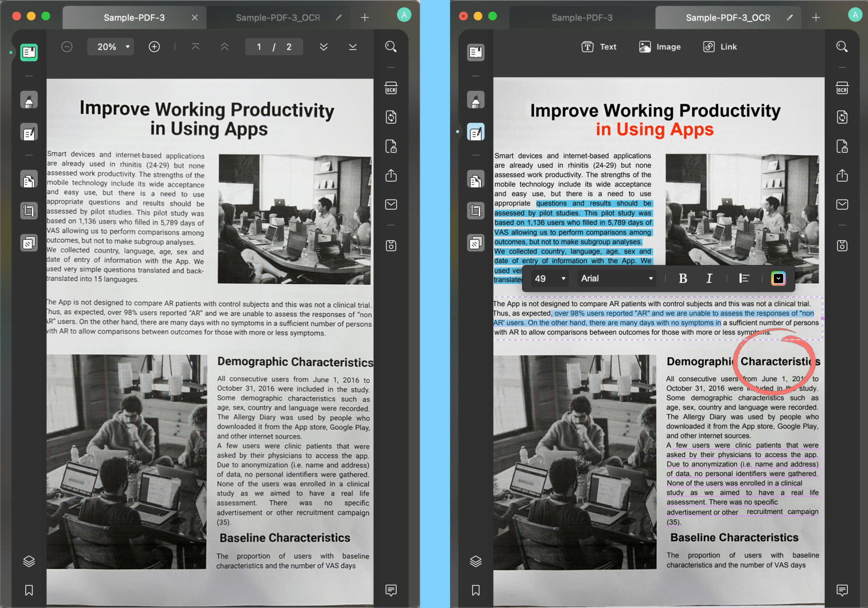Toggle italic formatting in text toolbar
Image resolution: width=868 pixels, height=608 pixels.
point(709,278)
